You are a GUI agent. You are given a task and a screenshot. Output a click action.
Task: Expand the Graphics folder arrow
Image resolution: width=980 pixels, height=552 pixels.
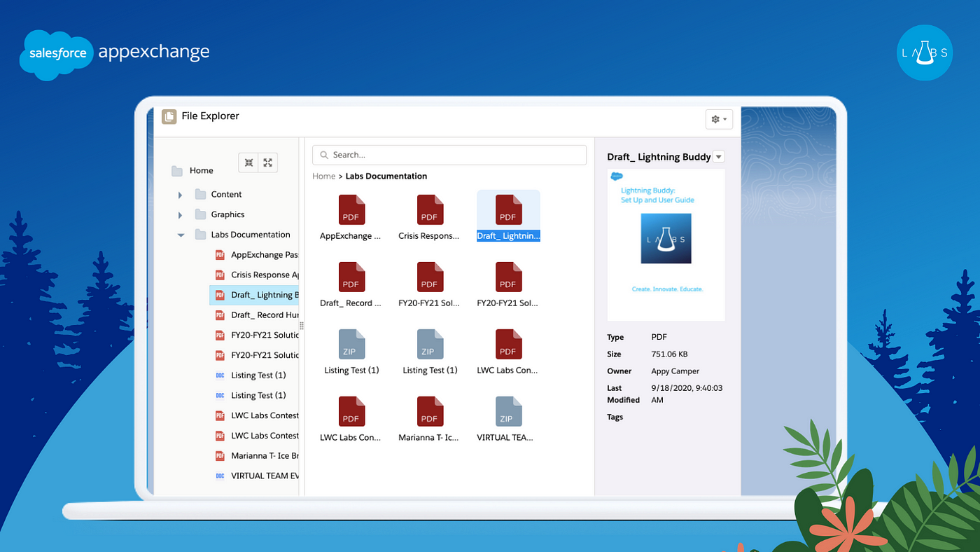click(181, 215)
